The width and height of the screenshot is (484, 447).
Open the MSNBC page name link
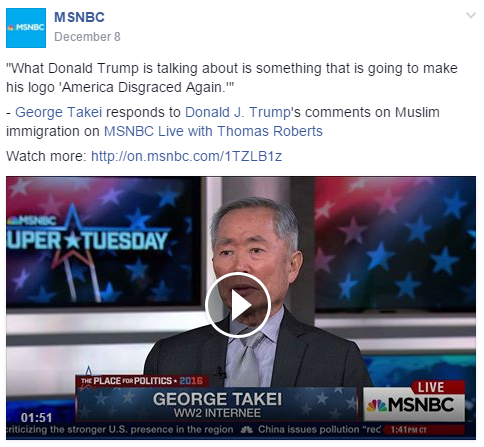(x=79, y=17)
